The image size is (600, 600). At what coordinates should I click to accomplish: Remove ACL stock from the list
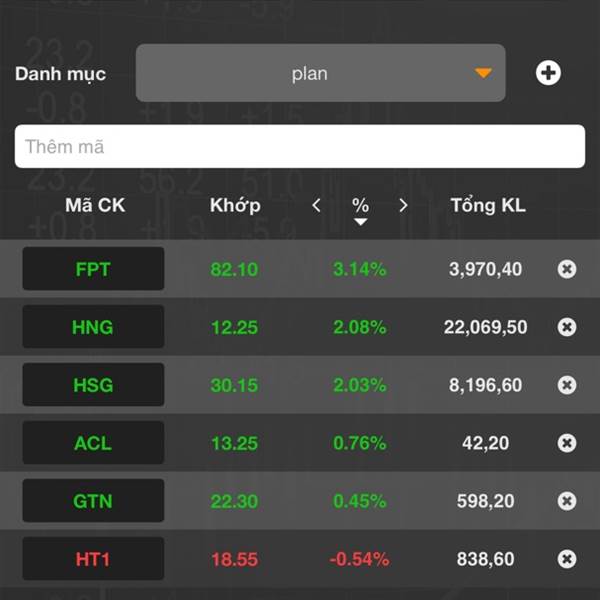pyautogui.click(x=567, y=443)
